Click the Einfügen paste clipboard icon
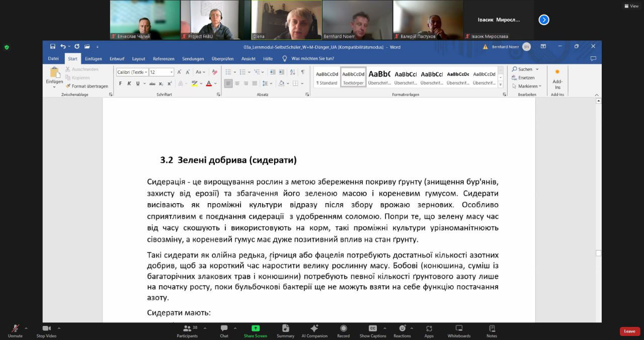Screen dimensions: 644x340 [54, 72]
